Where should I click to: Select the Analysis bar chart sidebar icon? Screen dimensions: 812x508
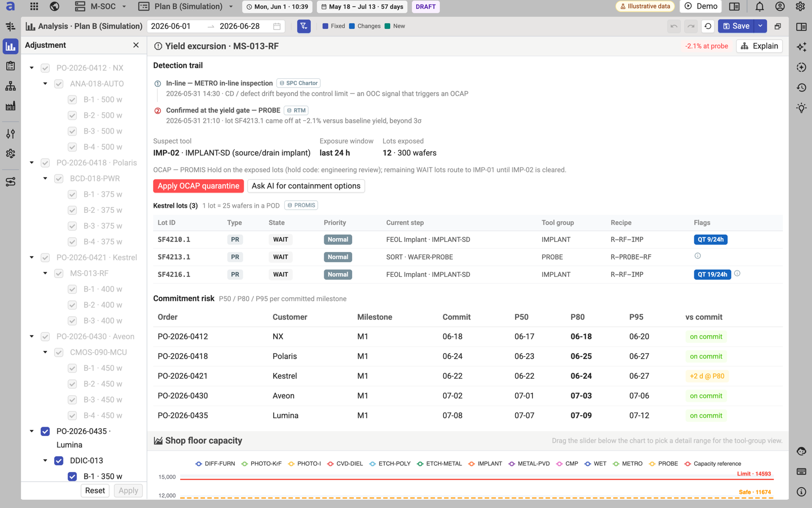(x=10, y=47)
